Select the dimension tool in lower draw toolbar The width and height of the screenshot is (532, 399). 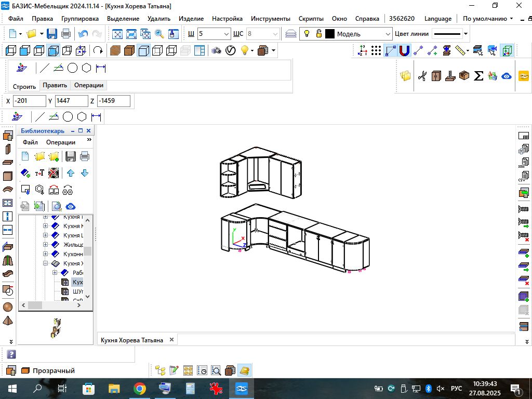tap(96, 117)
